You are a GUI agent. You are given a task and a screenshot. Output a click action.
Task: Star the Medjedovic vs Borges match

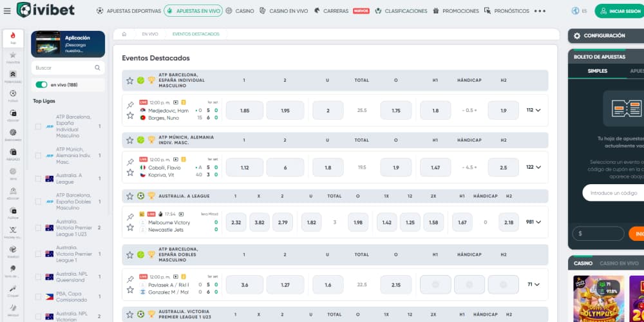(130, 115)
